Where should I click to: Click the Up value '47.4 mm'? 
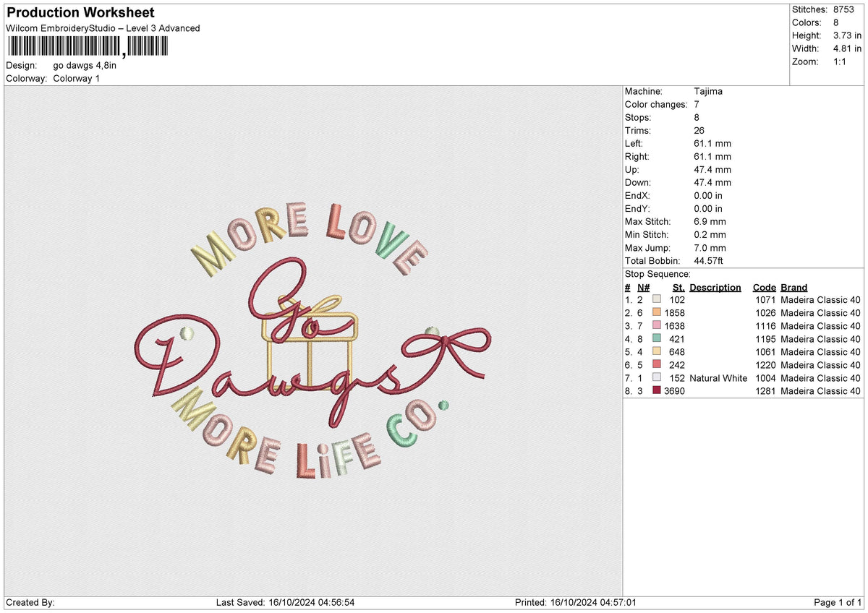712,170
